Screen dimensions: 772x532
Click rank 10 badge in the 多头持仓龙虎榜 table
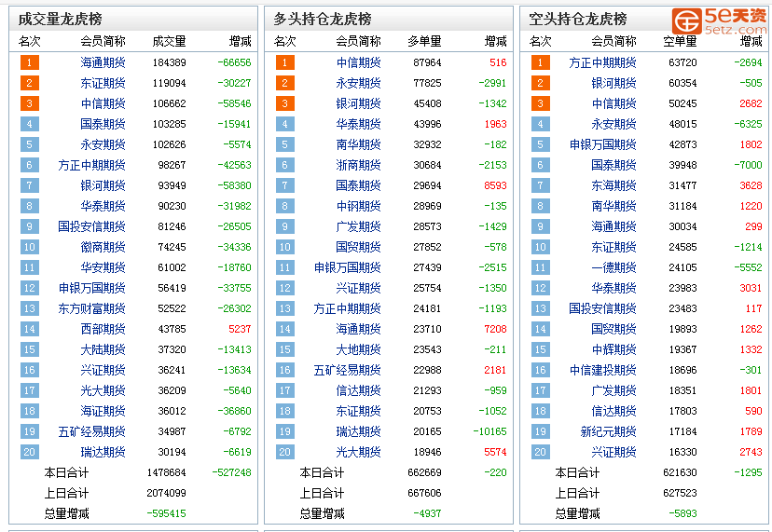[x=285, y=247]
